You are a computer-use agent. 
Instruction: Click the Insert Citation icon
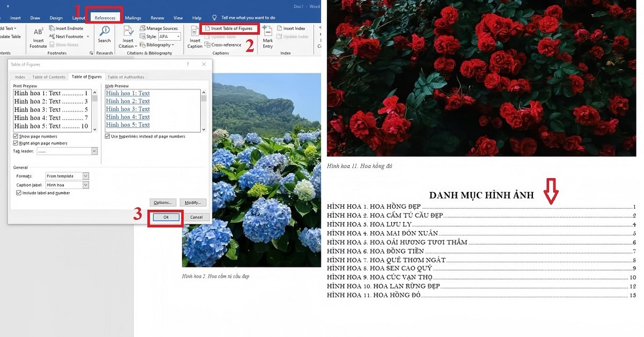click(x=128, y=33)
